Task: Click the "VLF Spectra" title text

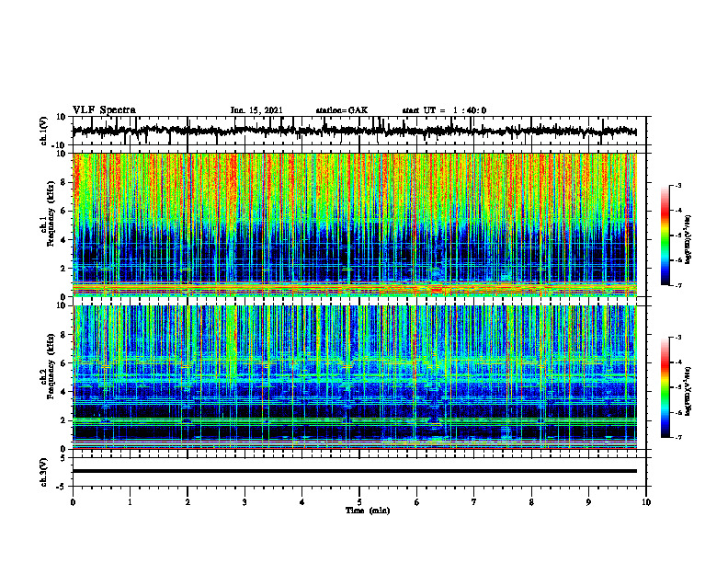Action: (x=104, y=110)
